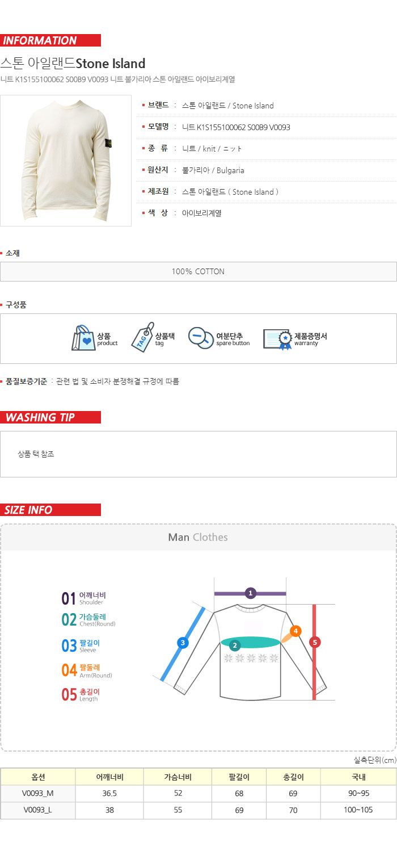Click the 01 Shoulder legend label

(x=84, y=598)
